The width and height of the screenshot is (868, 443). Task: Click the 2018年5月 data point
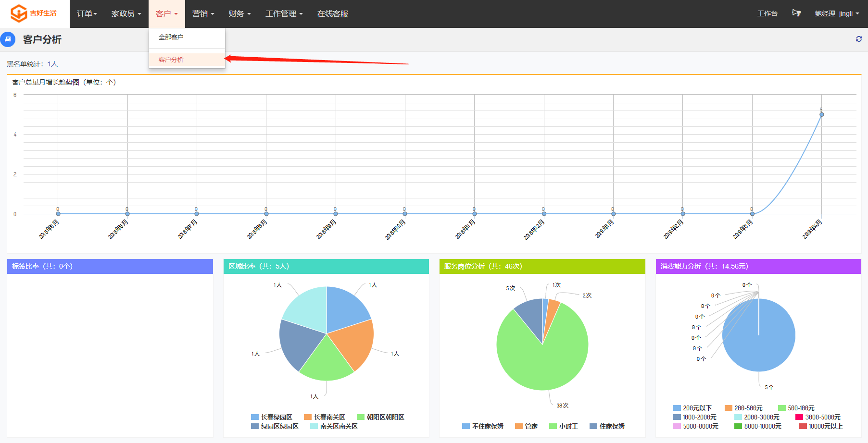58,214
